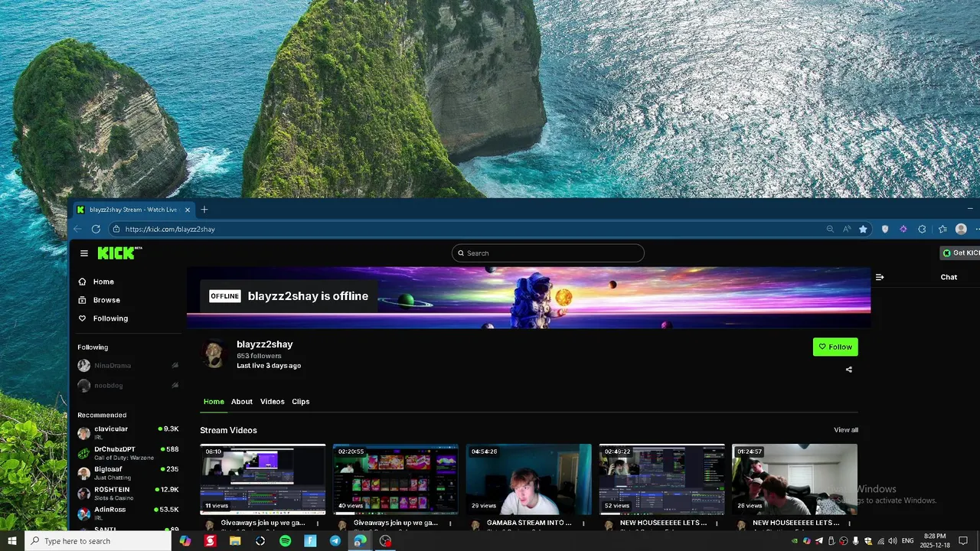Switch to the Videos tab
Screen dimensions: 980x551
tap(272, 402)
